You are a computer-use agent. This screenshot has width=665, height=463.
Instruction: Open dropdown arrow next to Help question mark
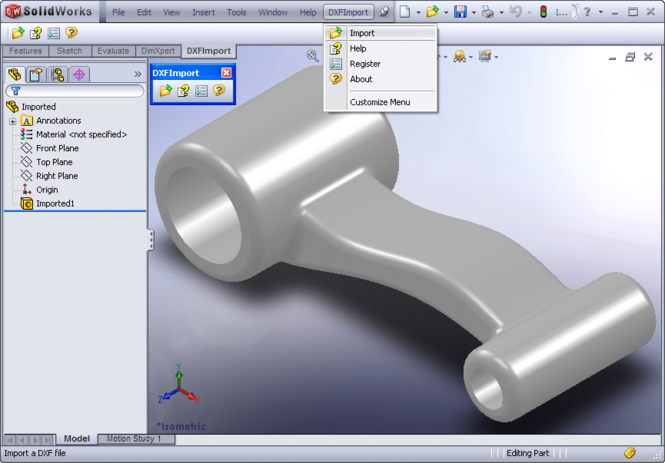click(601, 13)
